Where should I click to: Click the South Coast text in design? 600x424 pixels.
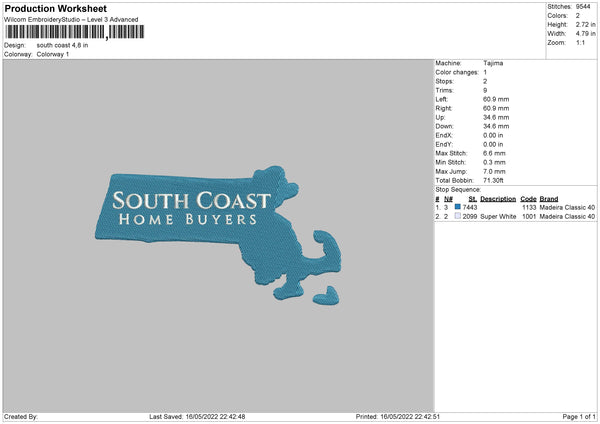[191, 201]
